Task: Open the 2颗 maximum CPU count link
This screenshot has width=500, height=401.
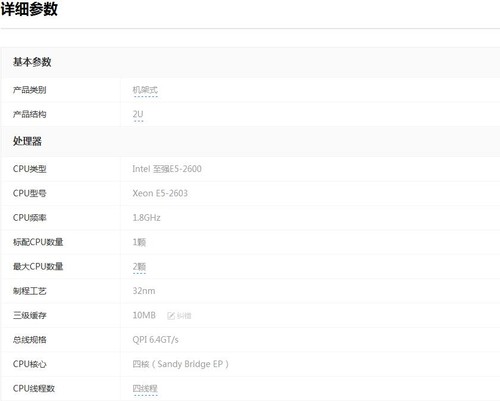Action: (139, 267)
